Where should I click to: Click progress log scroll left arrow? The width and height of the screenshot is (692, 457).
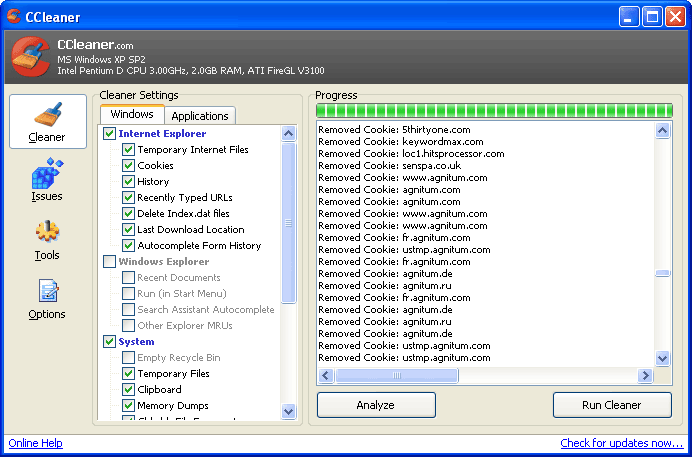point(326,375)
